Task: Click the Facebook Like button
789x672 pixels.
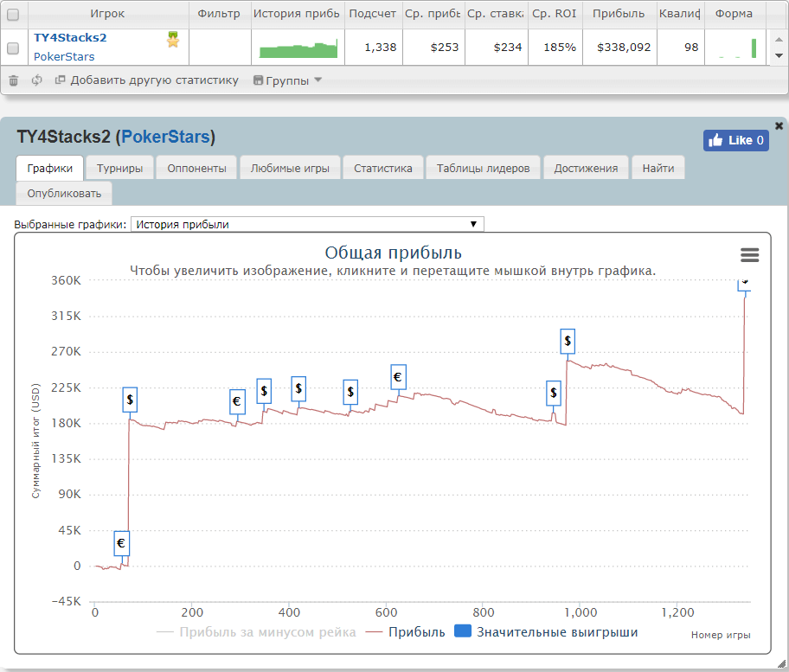Action: pos(735,140)
